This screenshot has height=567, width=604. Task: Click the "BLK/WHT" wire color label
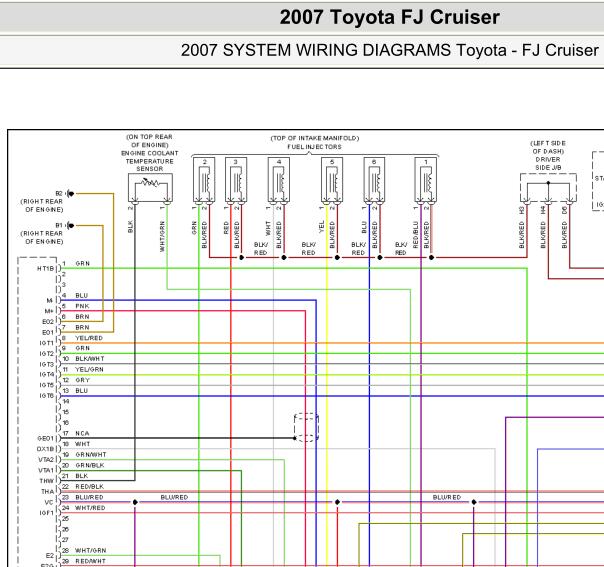(90, 359)
